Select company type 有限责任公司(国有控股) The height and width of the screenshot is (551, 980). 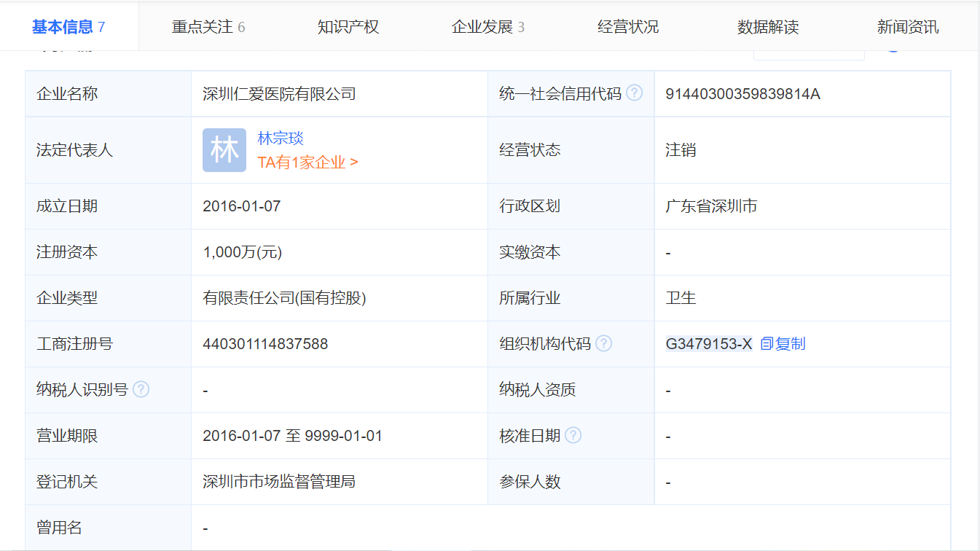284,297
